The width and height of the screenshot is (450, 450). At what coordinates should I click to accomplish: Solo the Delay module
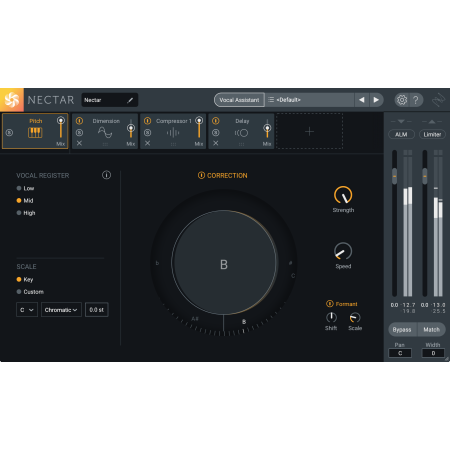pos(216,133)
